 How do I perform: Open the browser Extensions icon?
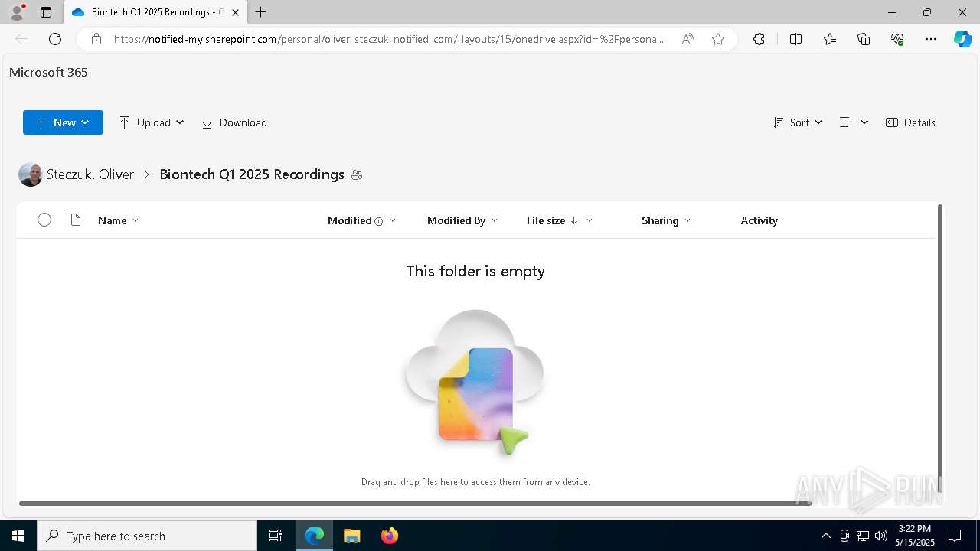pos(759,39)
